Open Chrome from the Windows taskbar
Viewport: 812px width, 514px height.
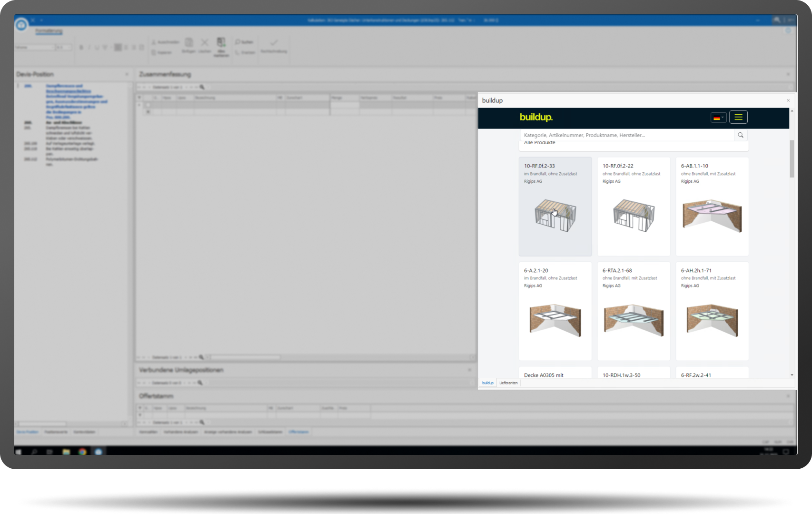(x=82, y=451)
